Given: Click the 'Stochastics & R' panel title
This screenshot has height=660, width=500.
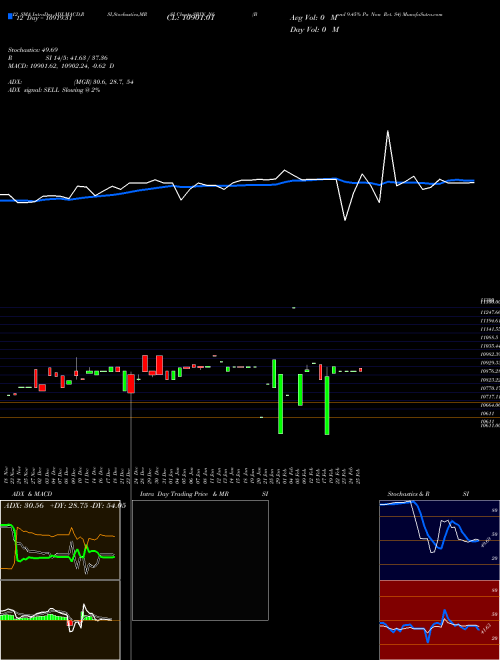Looking at the screenshot, I should click(409, 494).
